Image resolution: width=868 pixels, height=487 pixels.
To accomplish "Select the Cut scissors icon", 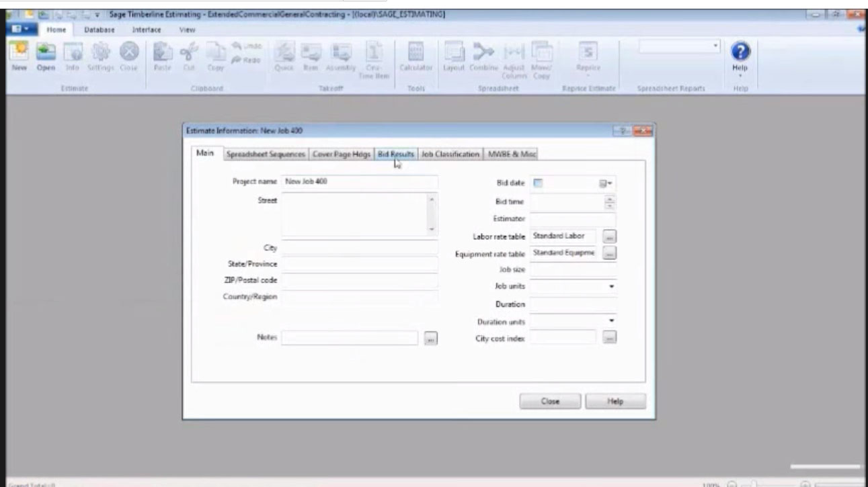I will [188, 52].
